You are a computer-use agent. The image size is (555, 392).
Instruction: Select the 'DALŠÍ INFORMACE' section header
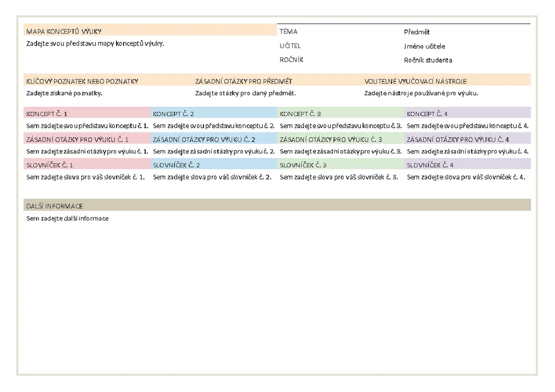click(54, 206)
